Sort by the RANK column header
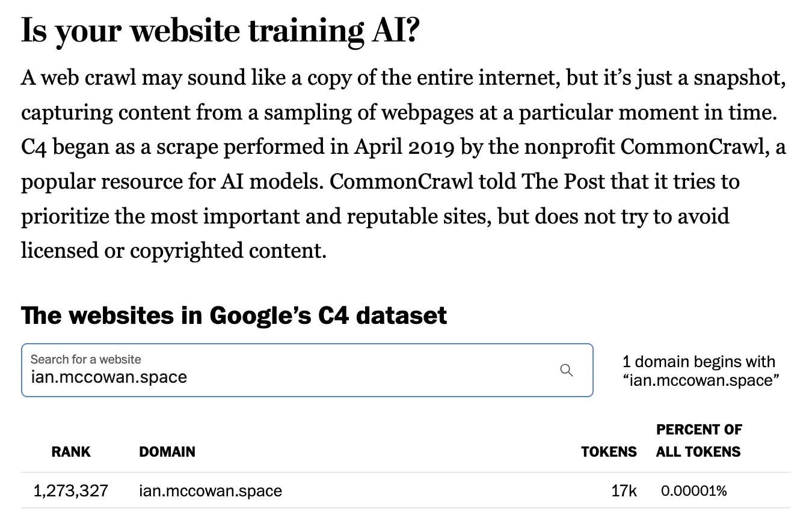This screenshot has height=524, width=812. [x=71, y=452]
